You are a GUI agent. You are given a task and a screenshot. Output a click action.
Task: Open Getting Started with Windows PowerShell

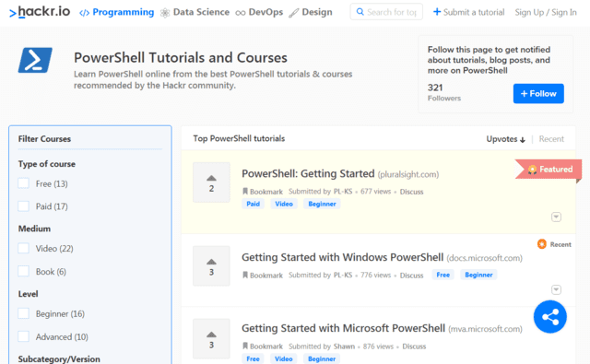[342, 258]
